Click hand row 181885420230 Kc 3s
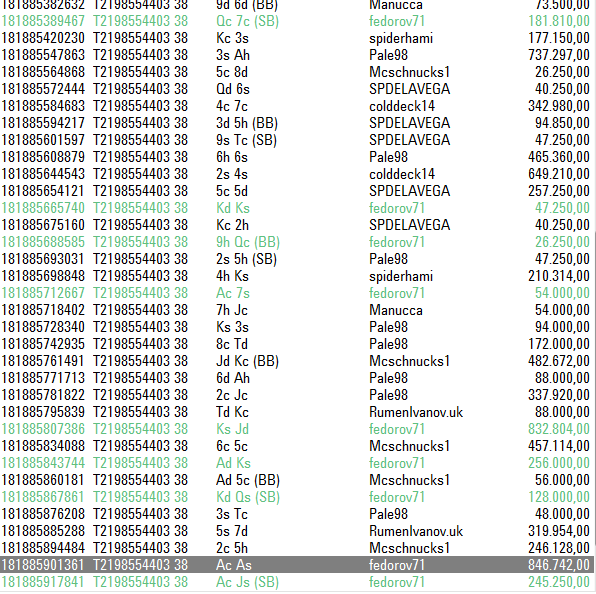 click(296, 38)
